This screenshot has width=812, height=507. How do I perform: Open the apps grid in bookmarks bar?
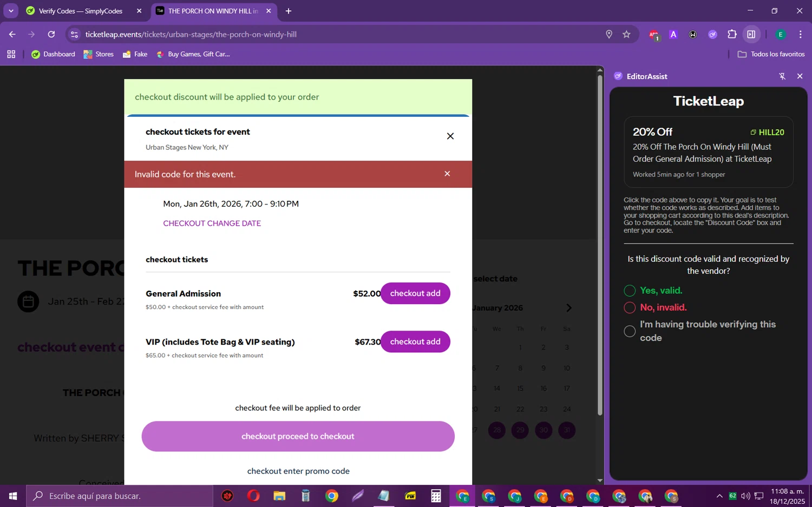(x=11, y=54)
